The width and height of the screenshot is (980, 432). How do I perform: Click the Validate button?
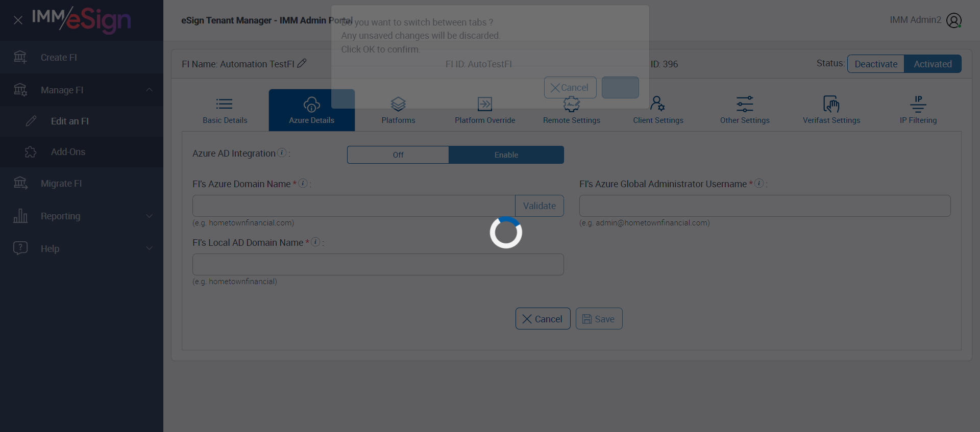pos(540,206)
